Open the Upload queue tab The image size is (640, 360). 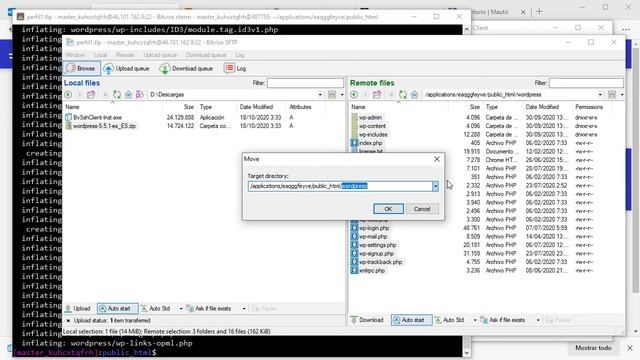(x=127, y=69)
